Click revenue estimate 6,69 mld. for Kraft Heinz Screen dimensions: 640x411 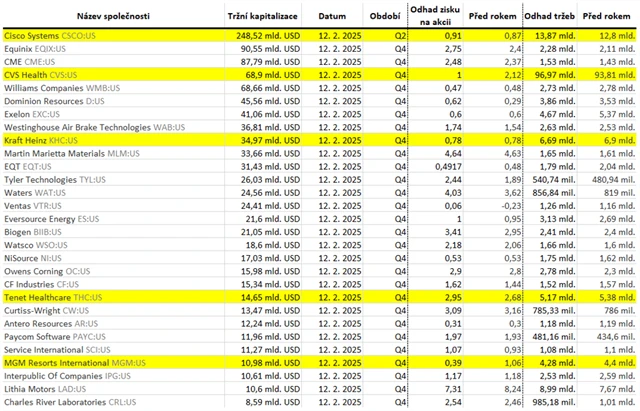[x=557, y=140]
